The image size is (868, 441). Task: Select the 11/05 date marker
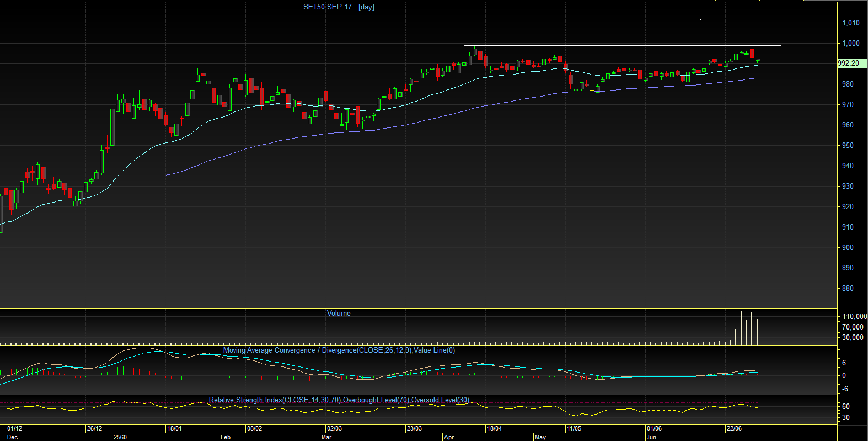pyautogui.click(x=574, y=428)
